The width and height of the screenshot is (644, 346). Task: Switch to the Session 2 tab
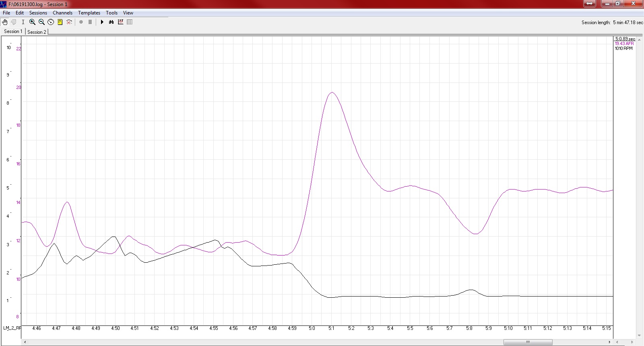(x=37, y=32)
